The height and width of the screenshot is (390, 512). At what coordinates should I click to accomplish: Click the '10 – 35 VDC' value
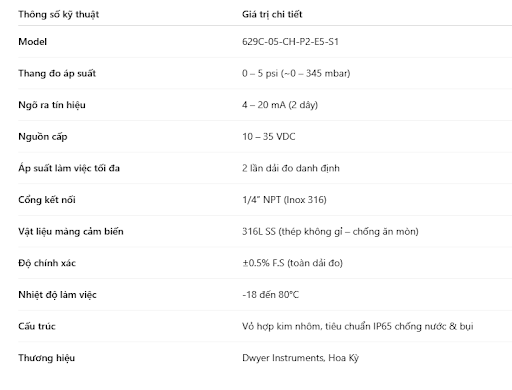[x=269, y=137]
